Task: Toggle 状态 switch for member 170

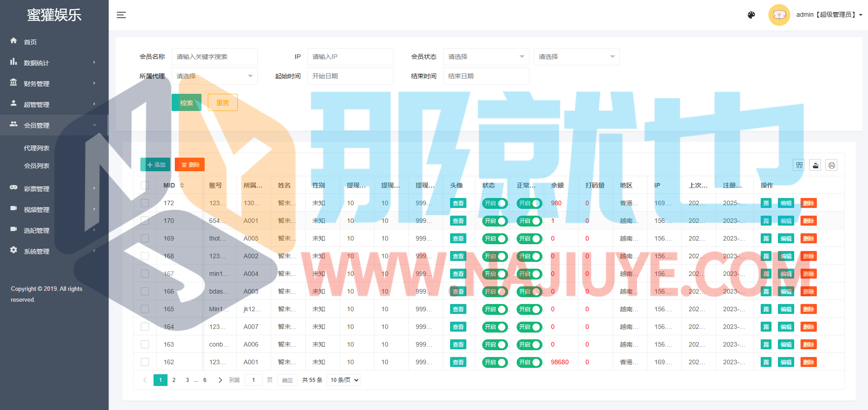Action: point(494,221)
